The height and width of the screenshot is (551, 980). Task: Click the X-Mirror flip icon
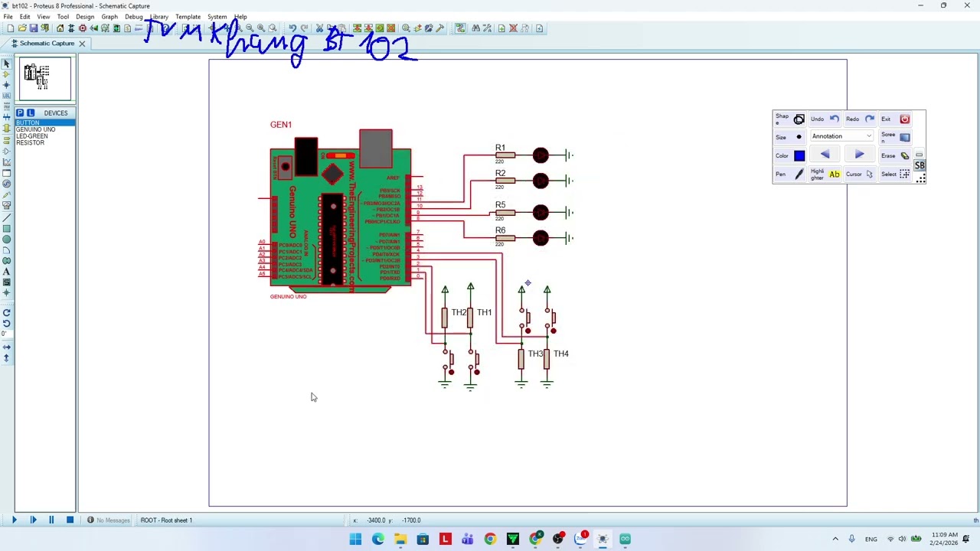[6, 347]
